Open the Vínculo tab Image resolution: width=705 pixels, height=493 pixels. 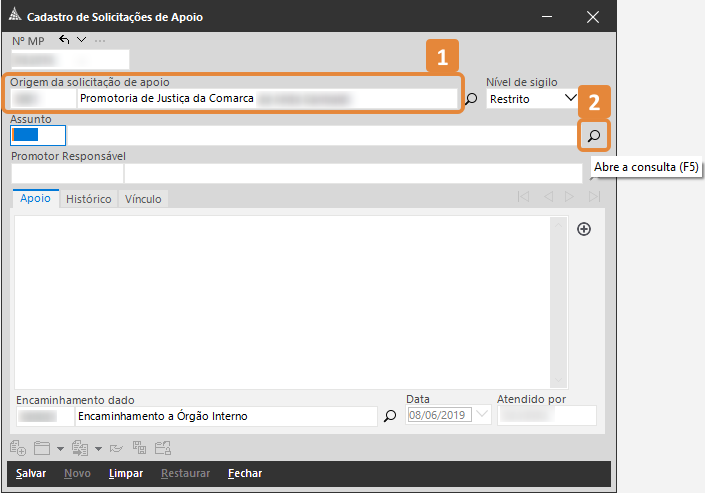143,199
